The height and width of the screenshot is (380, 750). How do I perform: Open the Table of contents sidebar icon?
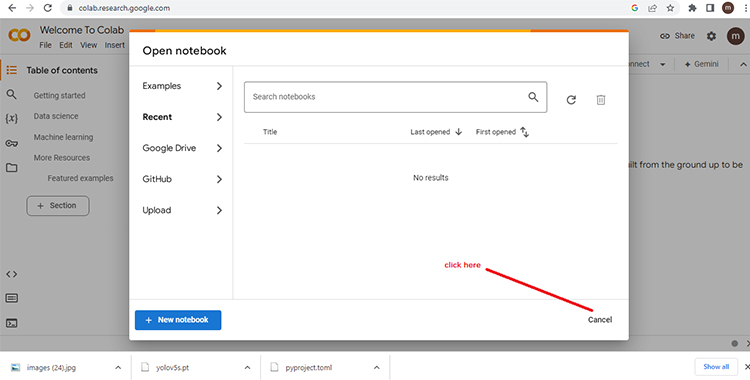(11, 70)
